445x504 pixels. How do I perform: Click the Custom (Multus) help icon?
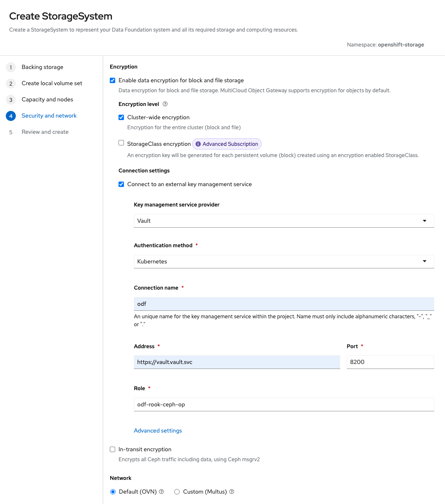(x=232, y=492)
